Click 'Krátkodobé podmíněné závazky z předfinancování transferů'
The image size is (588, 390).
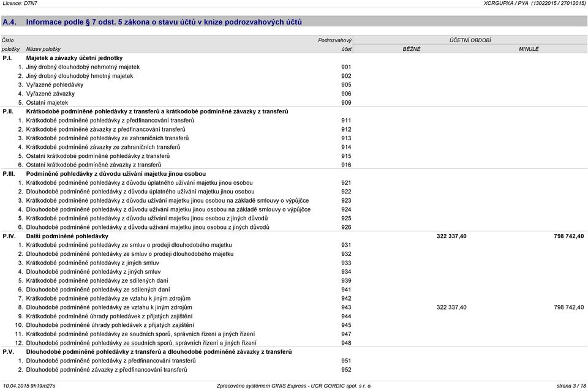[x=105, y=129]
